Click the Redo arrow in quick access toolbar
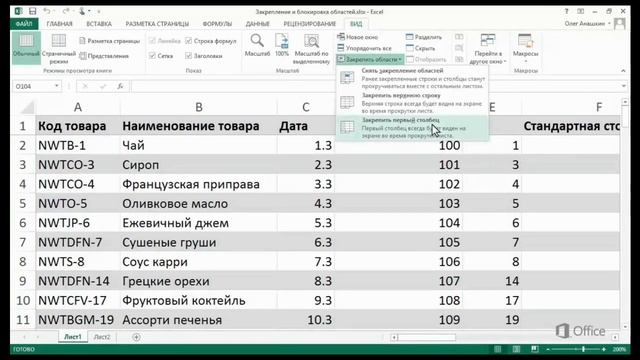This screenshot has height=360, width=640. (x=66, y=11)
